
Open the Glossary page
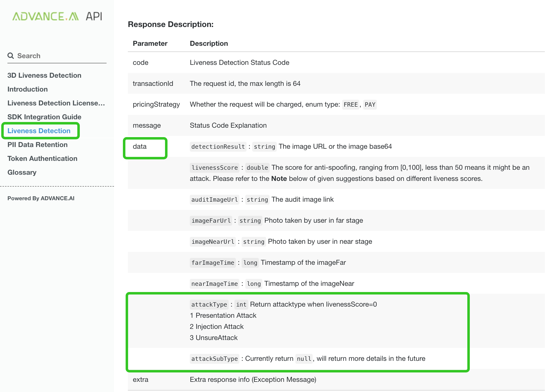point(22,172)
